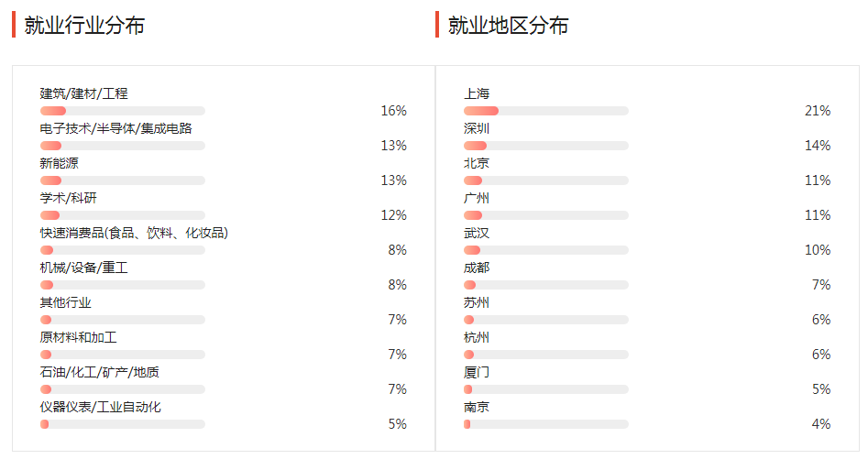Click the 深圳 region label
868x459 pixels.
(x=477, y=128)
